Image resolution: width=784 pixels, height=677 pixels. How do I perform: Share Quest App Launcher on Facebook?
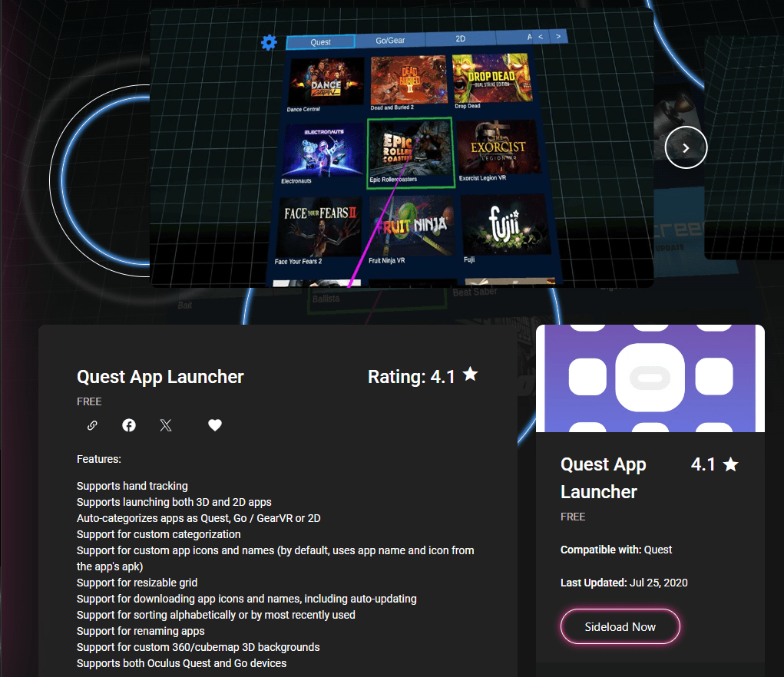click(129, 425)
